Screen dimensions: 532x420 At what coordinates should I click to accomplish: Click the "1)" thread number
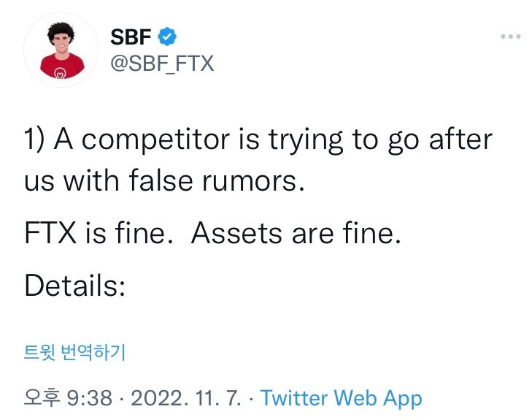tap(34, 140)
